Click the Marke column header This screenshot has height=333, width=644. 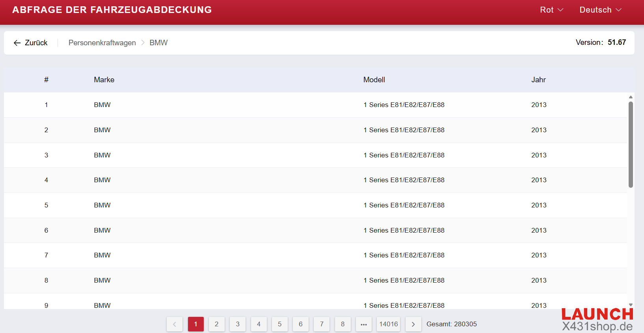point(104,80)
